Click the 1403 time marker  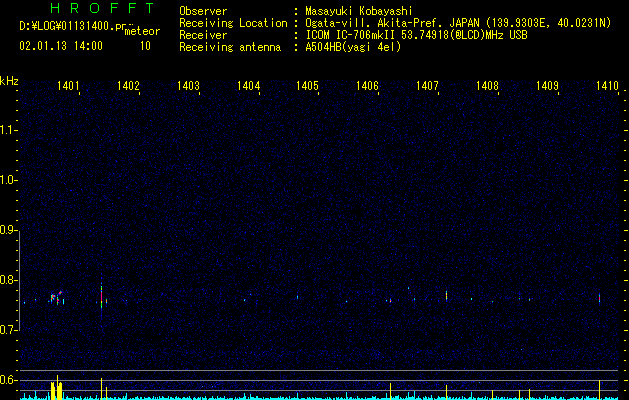(188, 85)
